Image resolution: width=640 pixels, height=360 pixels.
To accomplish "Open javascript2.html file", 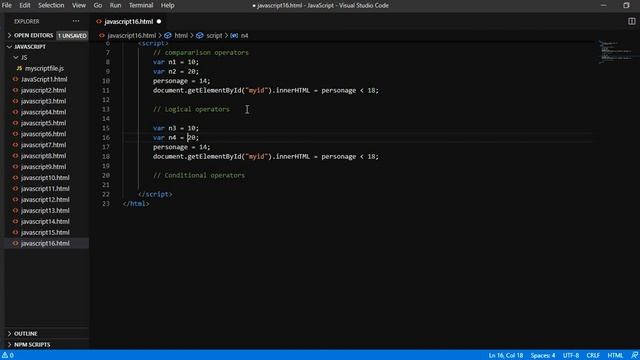I will (43, 90).
